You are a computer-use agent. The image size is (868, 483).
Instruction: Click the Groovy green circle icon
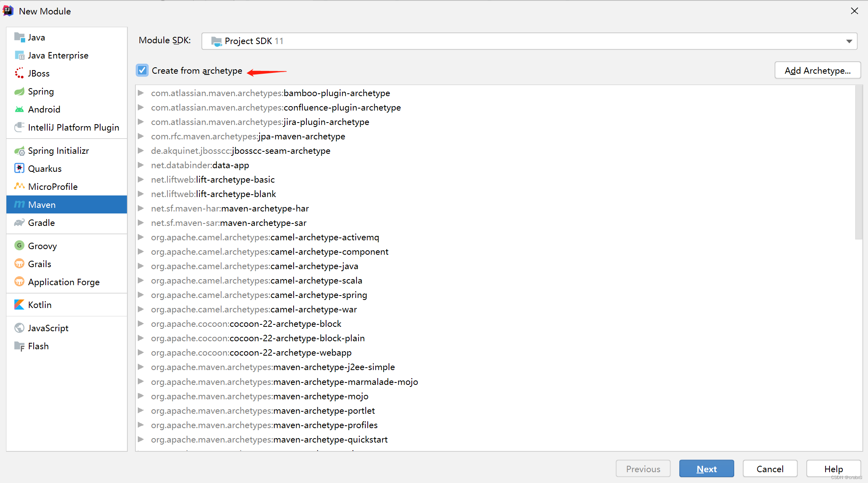click(x=19, y=246)
